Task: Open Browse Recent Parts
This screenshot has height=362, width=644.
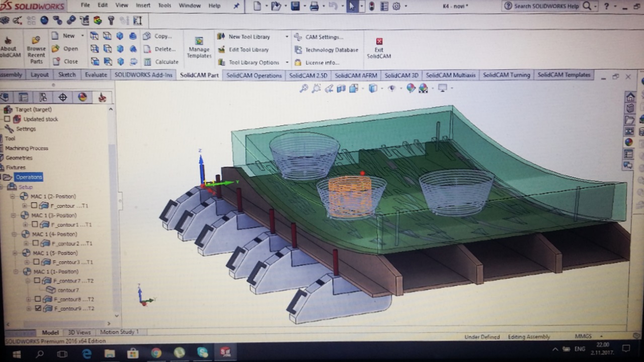Action: point(36,40)
